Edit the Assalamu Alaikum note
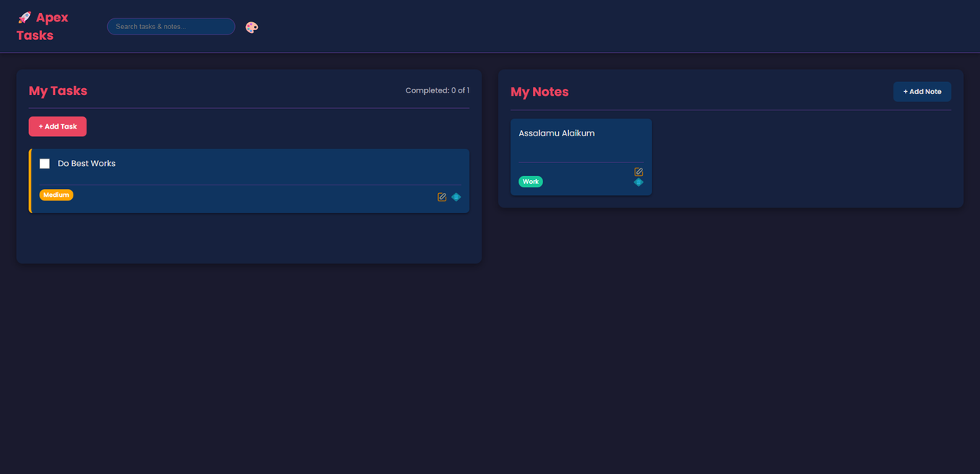Screen dimensions: 980x474 pyautogui.click(x=639, y=172)
